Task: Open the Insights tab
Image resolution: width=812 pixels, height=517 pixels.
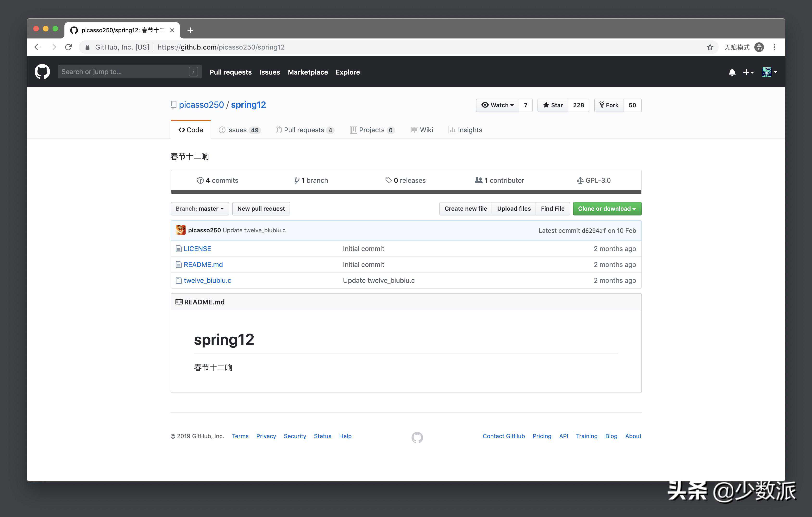Action: [465, 130]
